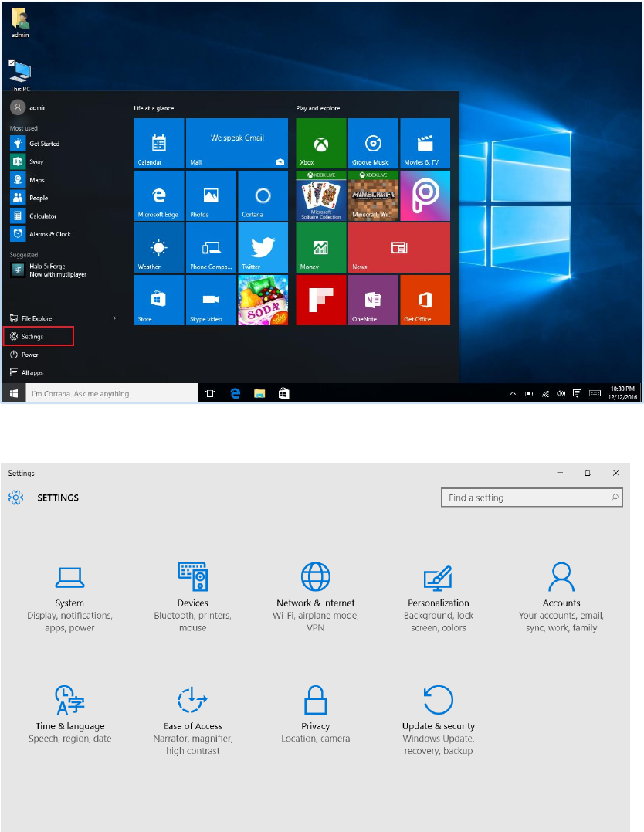644x832 pixels.
Task: Expand File Explorer jump list arrow
Action: [114, 318]
